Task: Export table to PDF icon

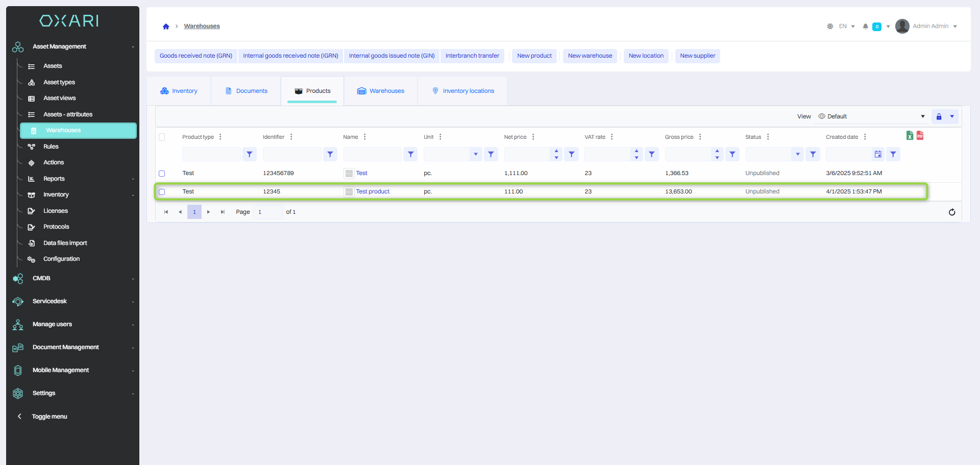Action: (x=920, y=135)
